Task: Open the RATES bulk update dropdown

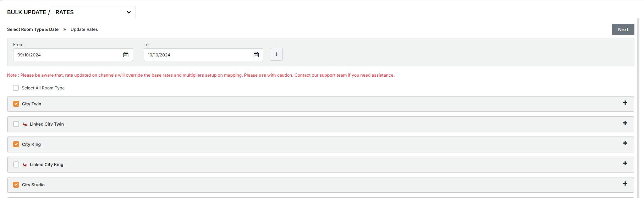Action: 94,12
